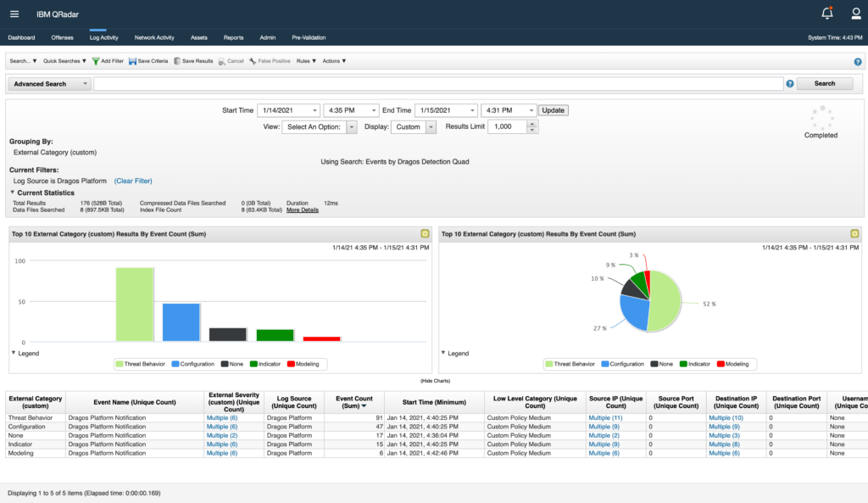This screenshot has width=868, height=503.
Task: Open Advanced Search help icon
Action: tap(790, 84)
